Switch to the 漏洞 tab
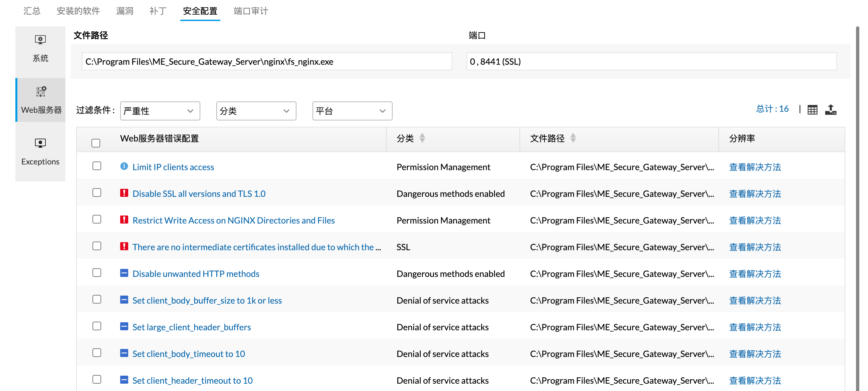 tap(125, 11)
